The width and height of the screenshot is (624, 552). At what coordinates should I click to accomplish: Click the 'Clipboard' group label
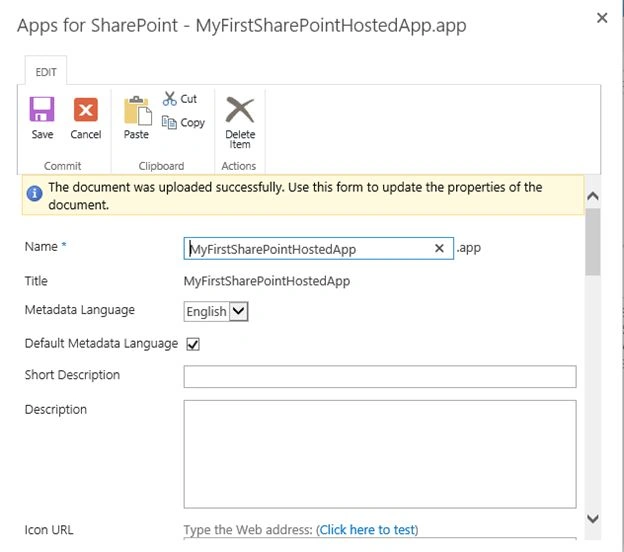click(161, 166)
